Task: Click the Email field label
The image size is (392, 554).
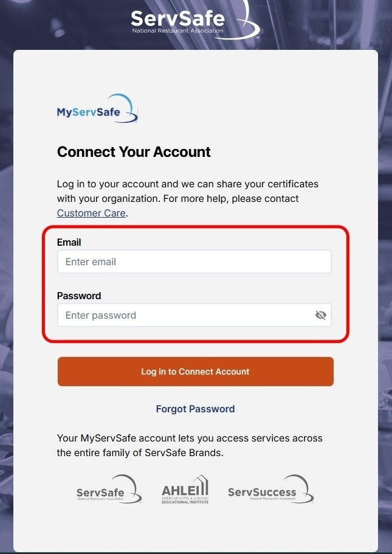Action: pyautogui.click(x=69, y=242)
